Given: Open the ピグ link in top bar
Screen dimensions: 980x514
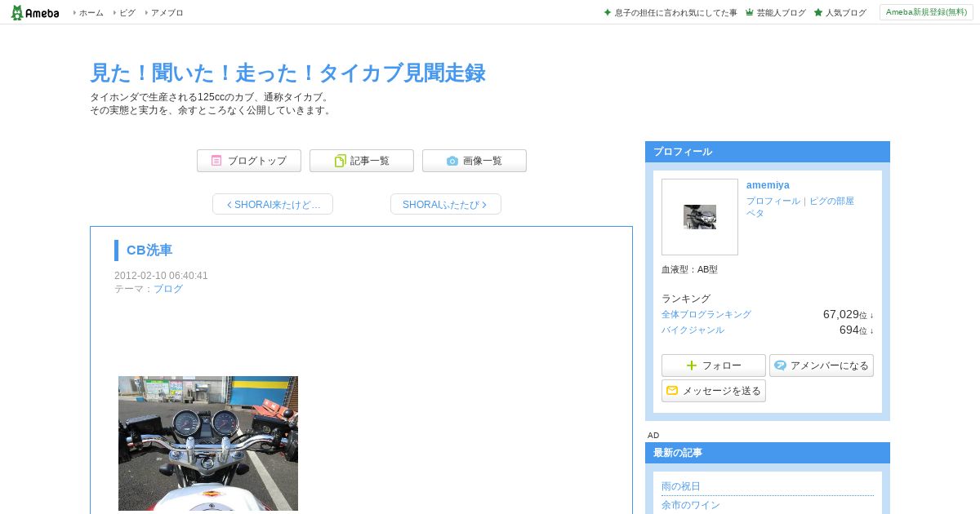Looking at the screenshot, I should [x=127, y=13].
